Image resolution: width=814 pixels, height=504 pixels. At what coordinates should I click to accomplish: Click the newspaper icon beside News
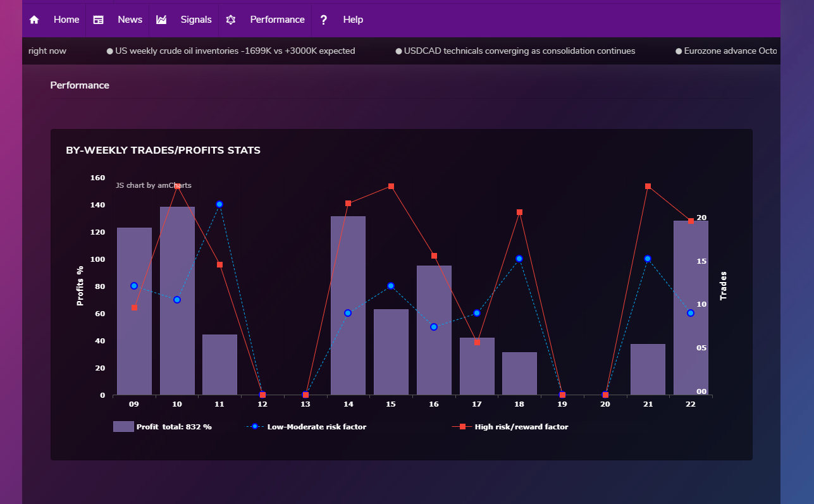98,20
